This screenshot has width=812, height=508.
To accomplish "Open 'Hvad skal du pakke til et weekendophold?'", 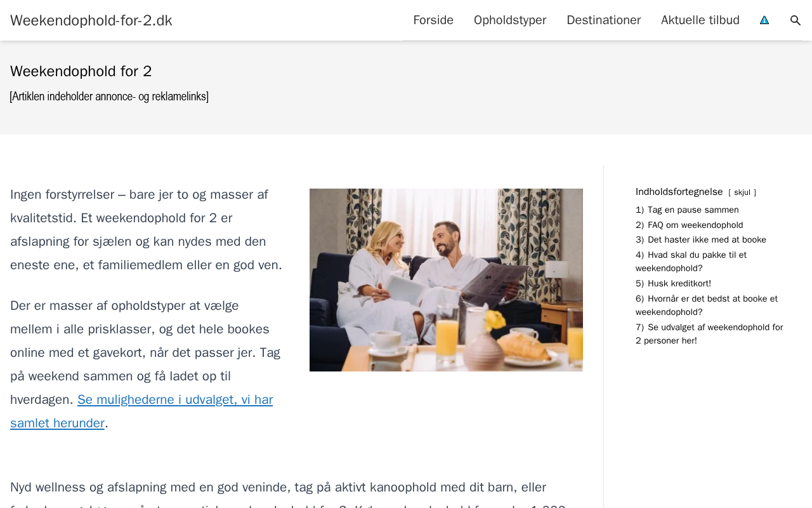I will (691, 262).
